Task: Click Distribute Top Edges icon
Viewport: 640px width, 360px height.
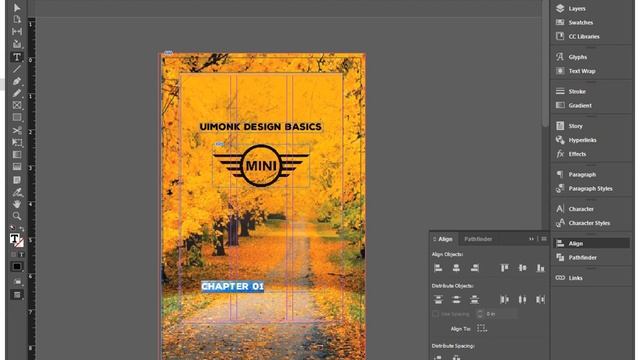Action: pos(438,299)
